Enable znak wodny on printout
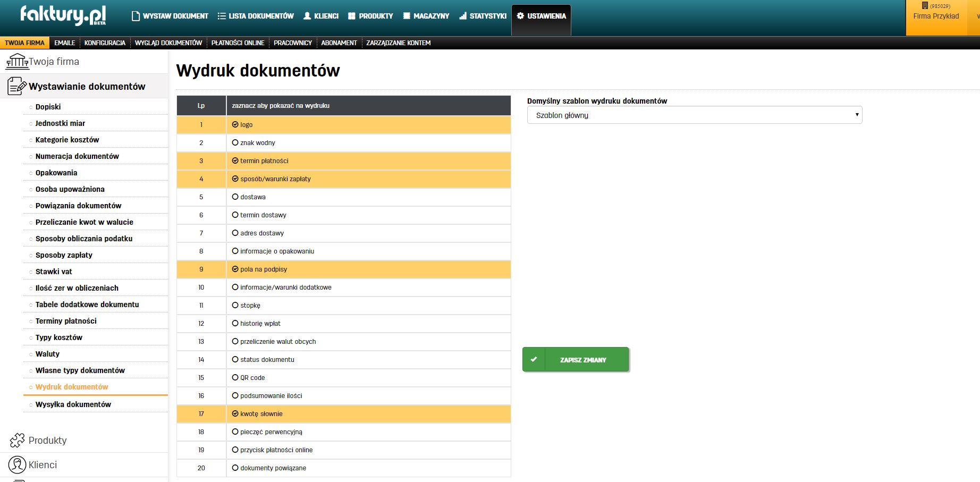 (x=235, y=142)
